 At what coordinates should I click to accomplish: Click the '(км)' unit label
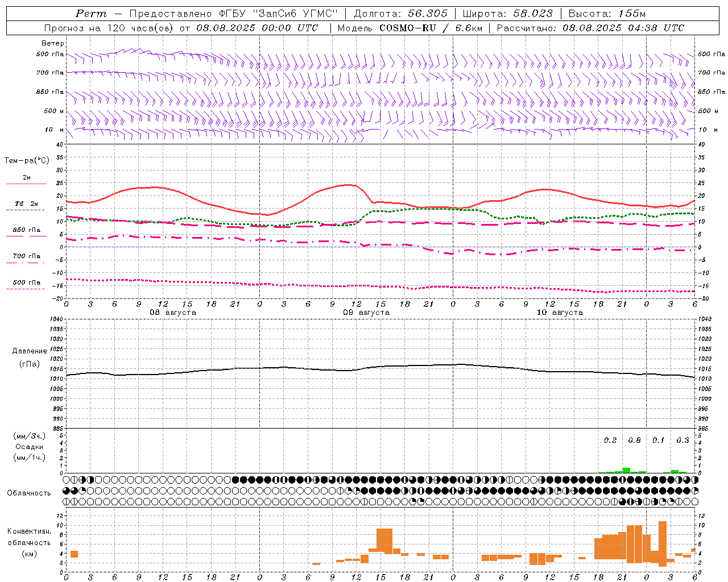[x=29, y=554]
